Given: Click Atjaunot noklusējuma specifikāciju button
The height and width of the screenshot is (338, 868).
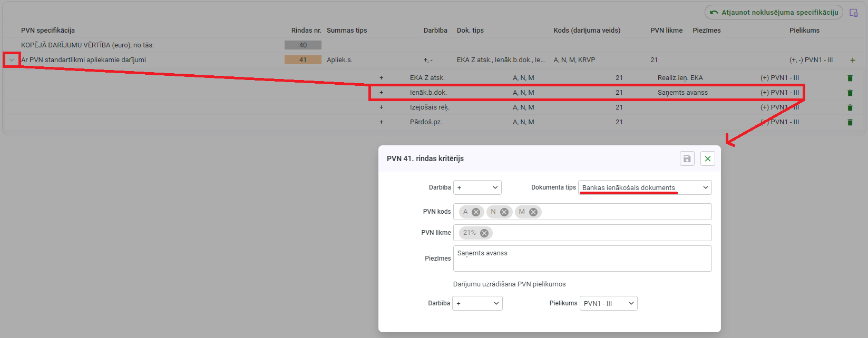Looking at the screenshot, I should point(774,13).
